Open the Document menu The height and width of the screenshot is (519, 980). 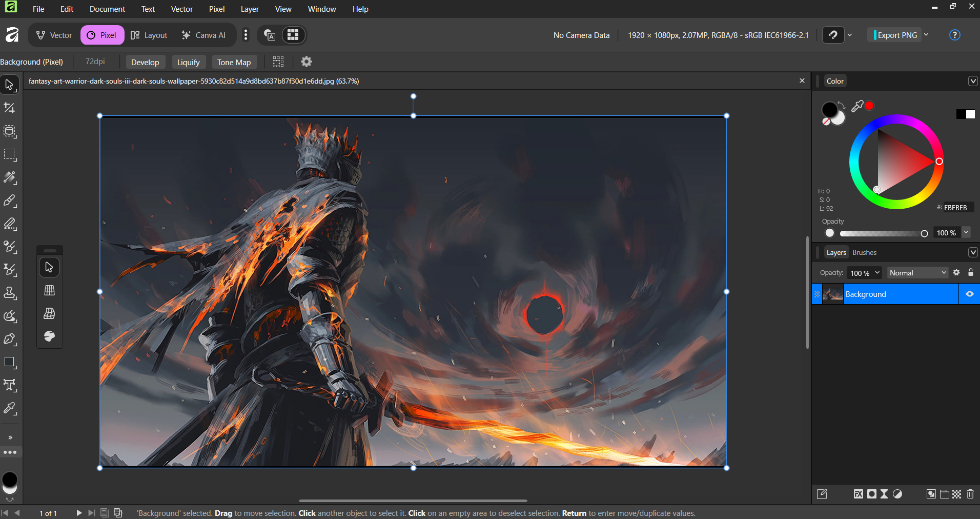click(107, 9)
